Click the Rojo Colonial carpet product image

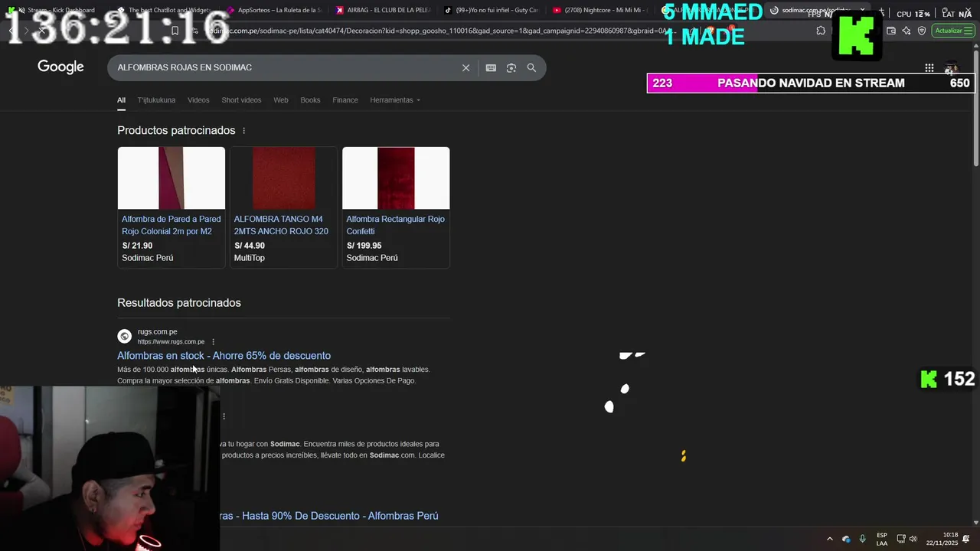coord(171,178)
